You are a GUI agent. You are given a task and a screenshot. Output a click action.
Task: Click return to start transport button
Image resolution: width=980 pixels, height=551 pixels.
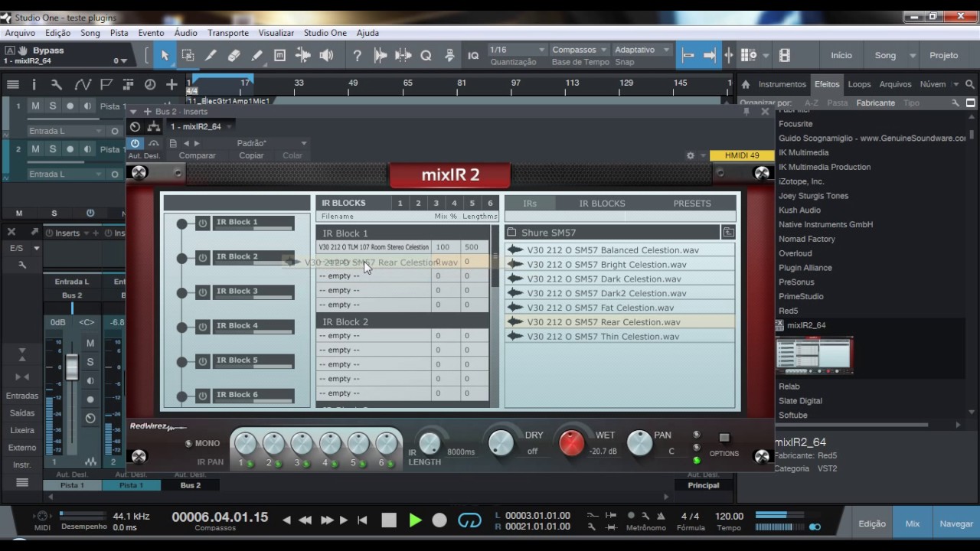362,520
